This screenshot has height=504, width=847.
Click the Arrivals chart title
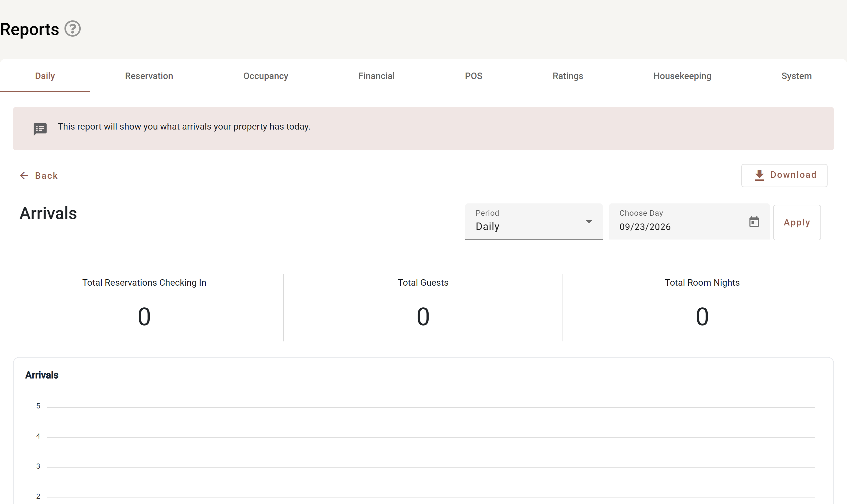click(x=42, y=375)
